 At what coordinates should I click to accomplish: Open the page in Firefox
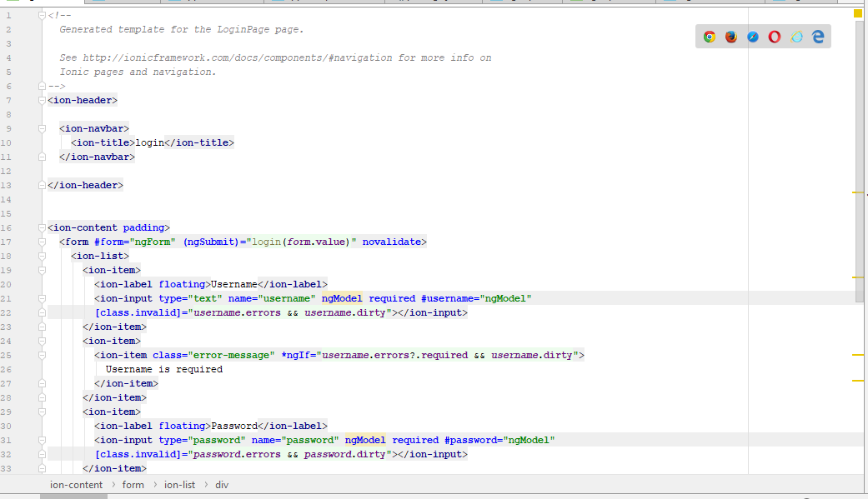[x=731, y=37]
